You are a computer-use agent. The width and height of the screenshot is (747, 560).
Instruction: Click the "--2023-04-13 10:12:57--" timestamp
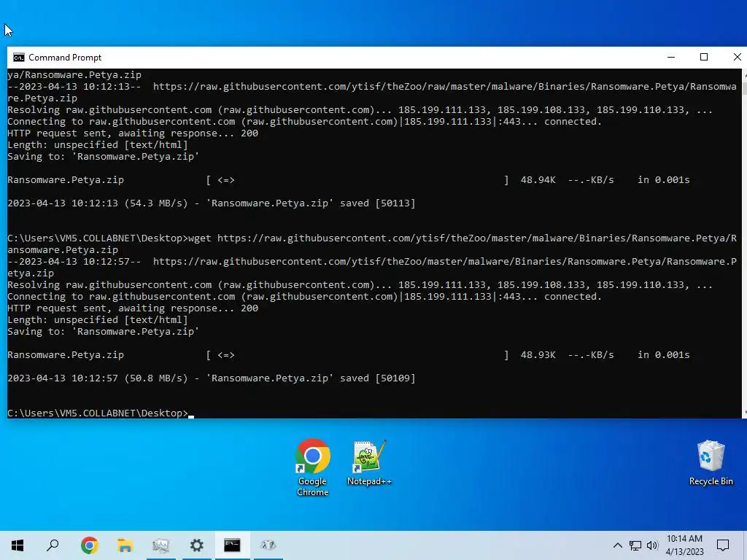coord(74,262)
